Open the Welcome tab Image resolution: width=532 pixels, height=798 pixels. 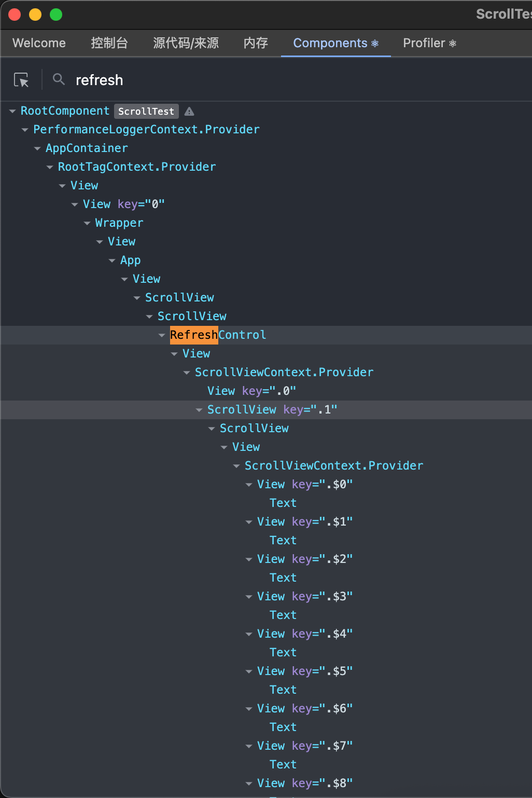coord(39,43)
